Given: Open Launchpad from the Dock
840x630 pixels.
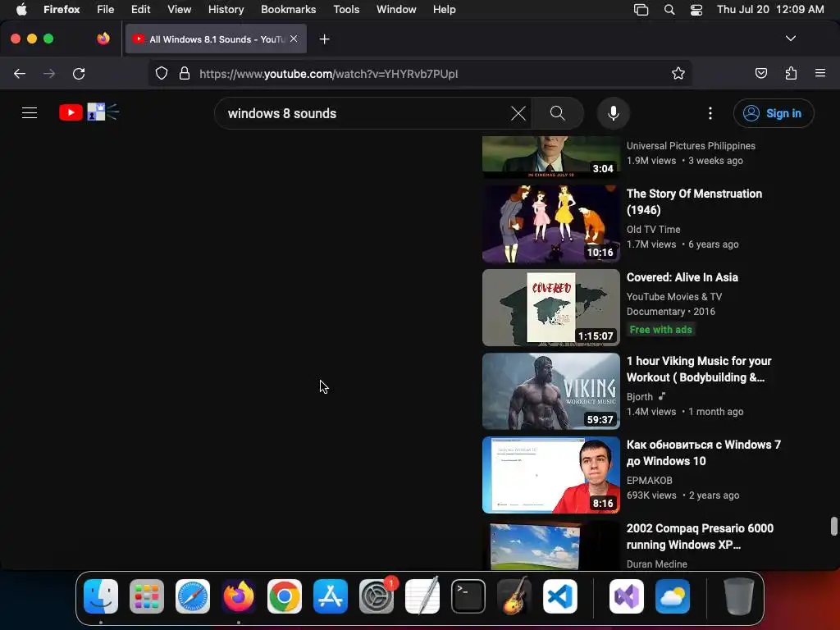Looking at the screenshot, I should (x=147, y=596).
